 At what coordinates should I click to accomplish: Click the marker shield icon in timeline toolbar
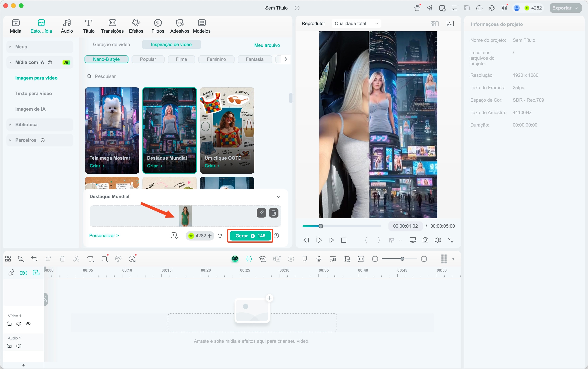click(305, 259)
